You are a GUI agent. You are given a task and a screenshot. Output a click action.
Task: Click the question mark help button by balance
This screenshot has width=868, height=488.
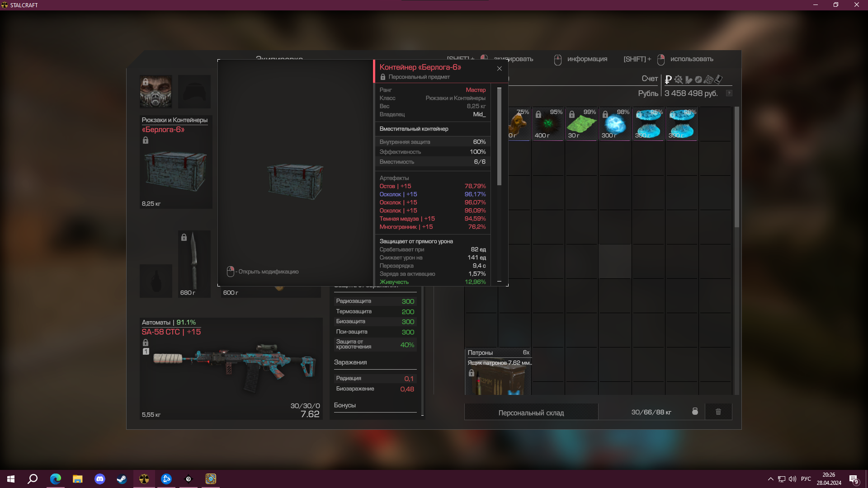click(729, 93)
